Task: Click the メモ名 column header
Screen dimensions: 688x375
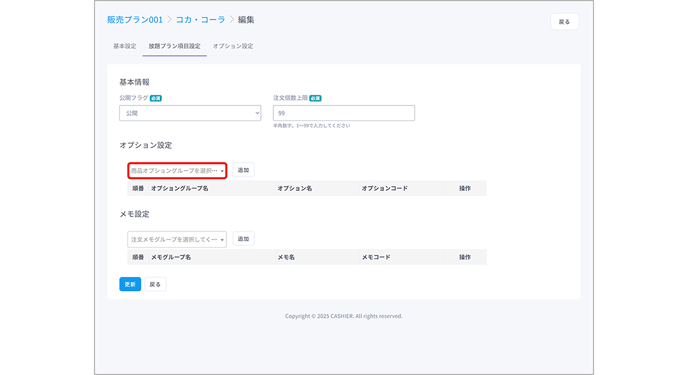Action: click(286, 257)
